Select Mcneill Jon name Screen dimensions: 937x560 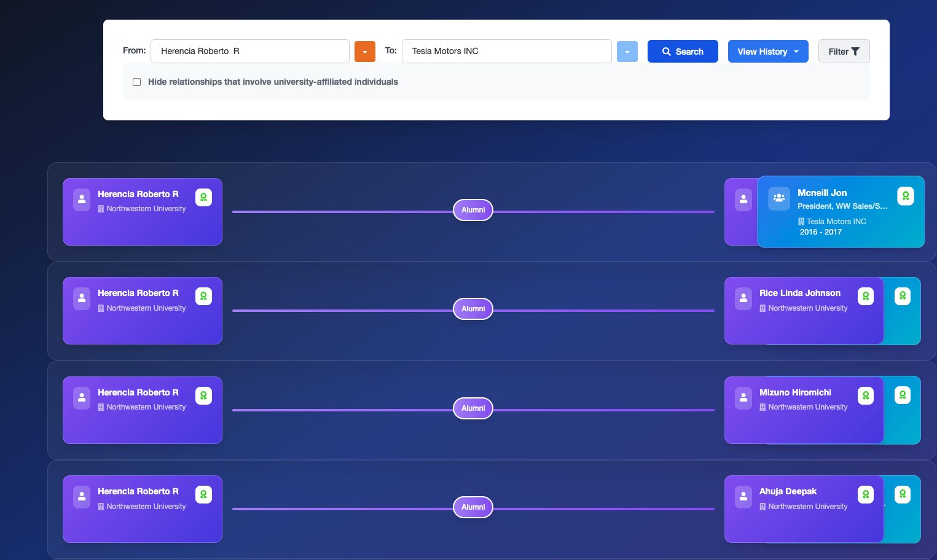[x=822, y=193]
